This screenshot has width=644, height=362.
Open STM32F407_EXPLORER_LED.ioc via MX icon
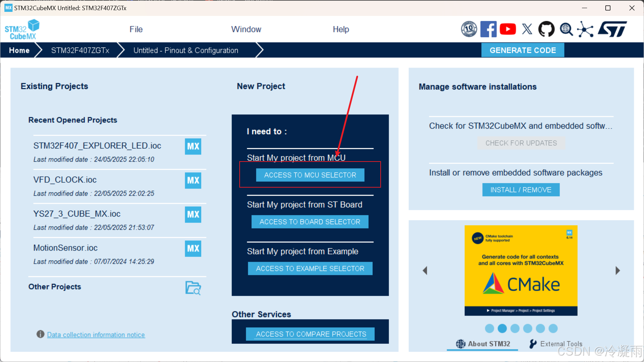coord(193,146)
